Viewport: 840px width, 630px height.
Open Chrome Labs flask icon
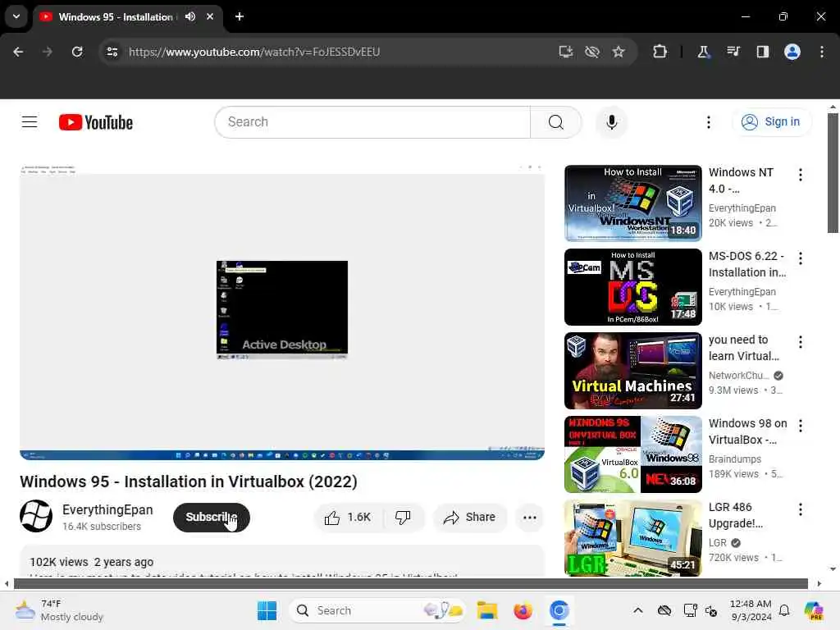click(x=703, y=52)
